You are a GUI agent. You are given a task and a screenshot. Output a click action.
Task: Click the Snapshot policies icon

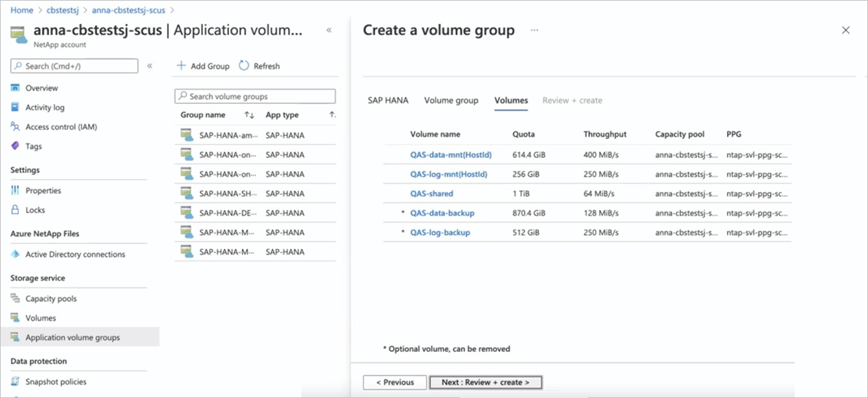(16, 382)
